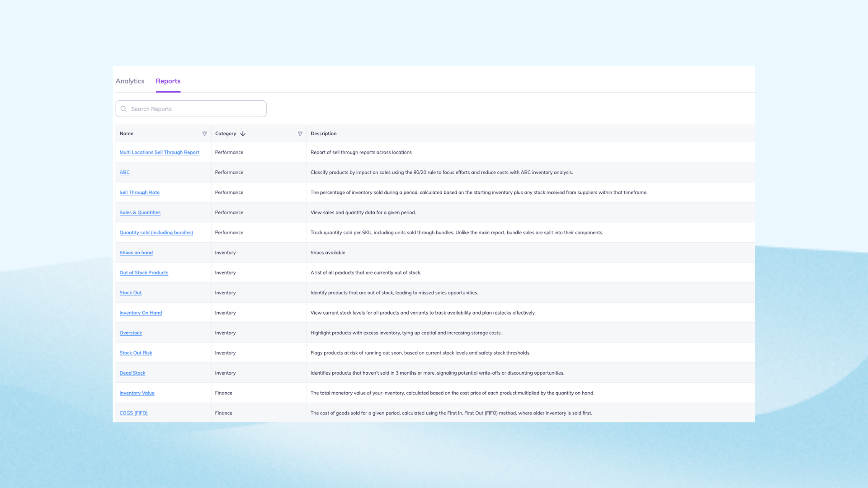Open Out of Stock Products report
868x488 pixels.
pyautogui.click(x=144, y=273)
